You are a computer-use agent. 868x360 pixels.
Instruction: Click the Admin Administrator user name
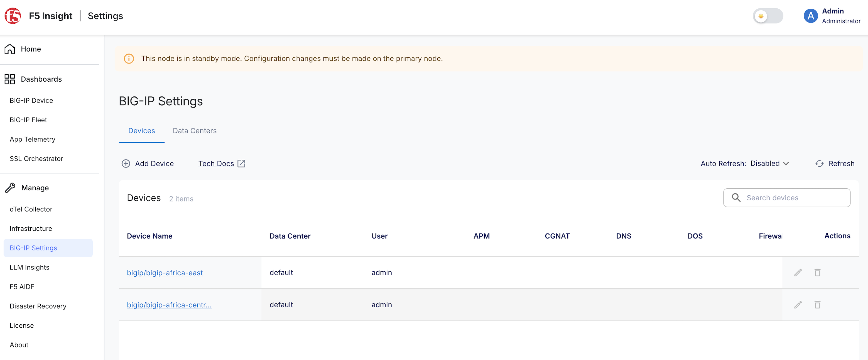[841, 16]
